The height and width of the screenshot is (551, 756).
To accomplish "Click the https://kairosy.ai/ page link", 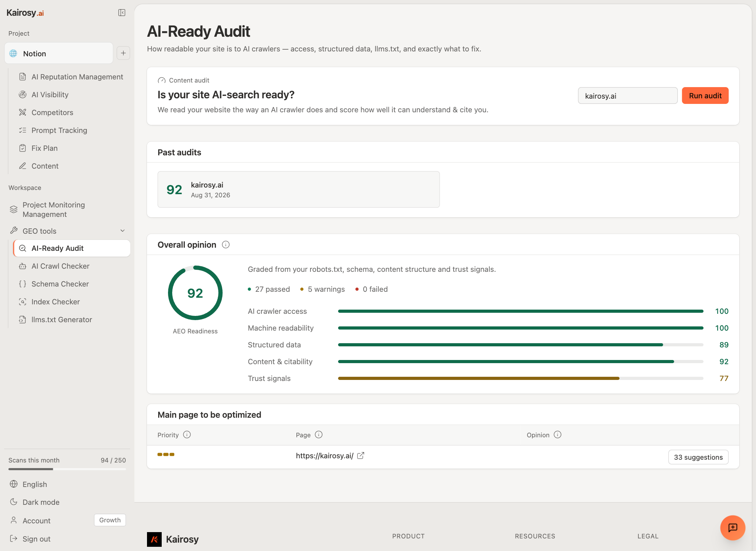I will [324, 455].
